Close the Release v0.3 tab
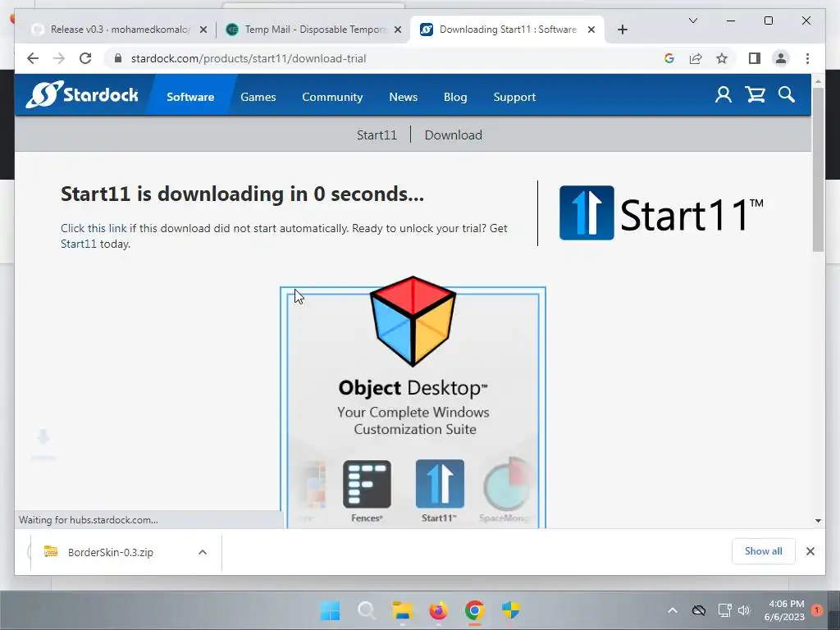 click(x=203, y=30)
